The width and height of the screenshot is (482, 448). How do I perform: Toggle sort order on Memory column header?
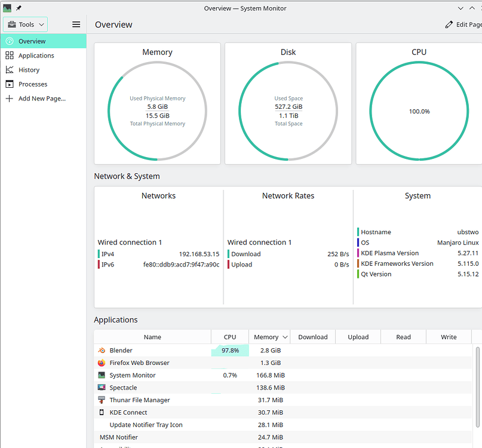[x=269, y=337]
